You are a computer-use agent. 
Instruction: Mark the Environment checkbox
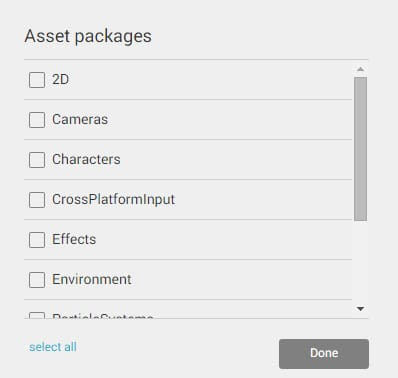coord(37,280)
